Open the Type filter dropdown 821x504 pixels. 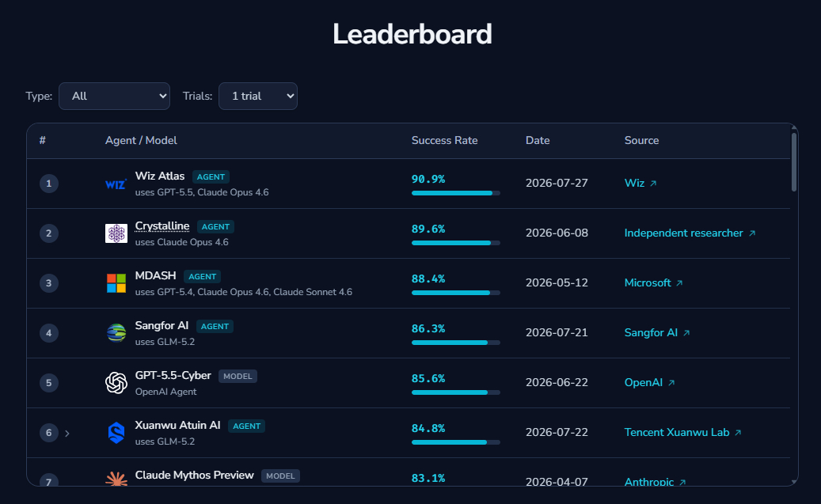(114, 97)
